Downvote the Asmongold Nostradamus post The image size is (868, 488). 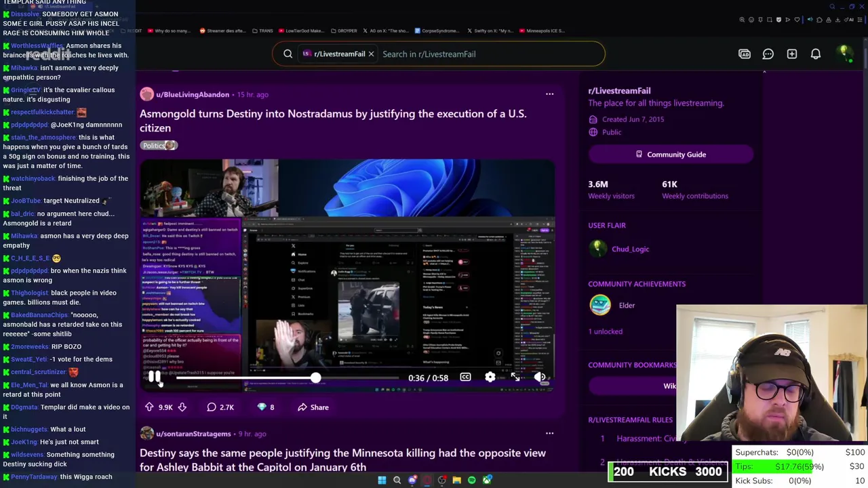pyautogui.click(x=182, y=407)
